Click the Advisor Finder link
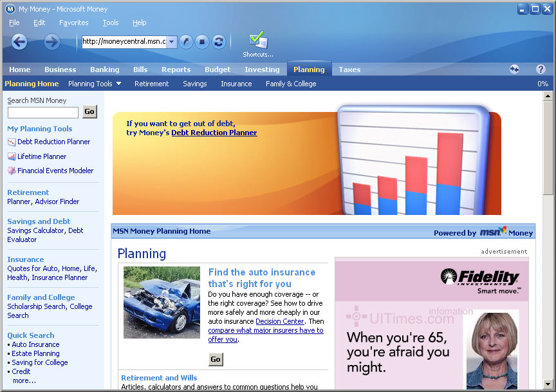This screenshot has width=556, height=392. point(57,201)
